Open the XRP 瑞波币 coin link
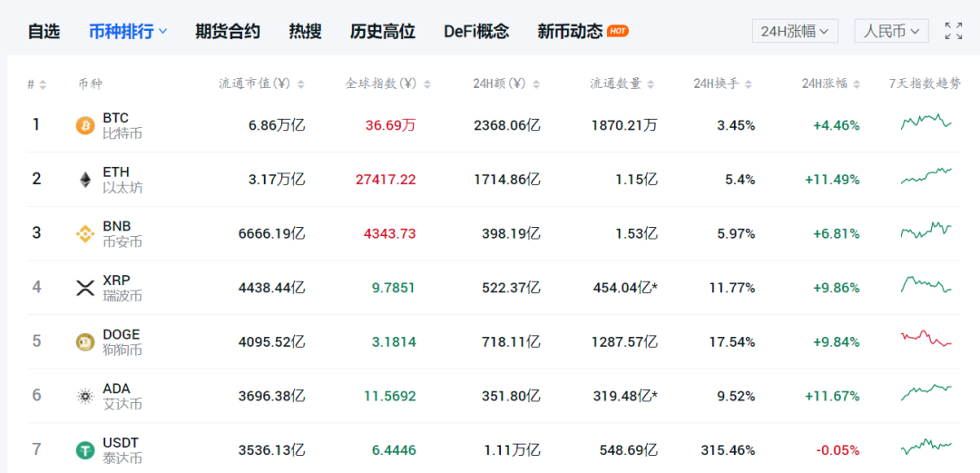The width and height of the screenshot is (980, 473). [122, 288]
